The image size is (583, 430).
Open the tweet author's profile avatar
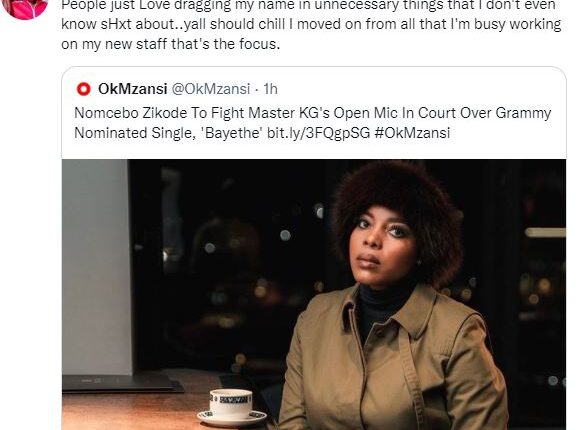pos(25,7)
